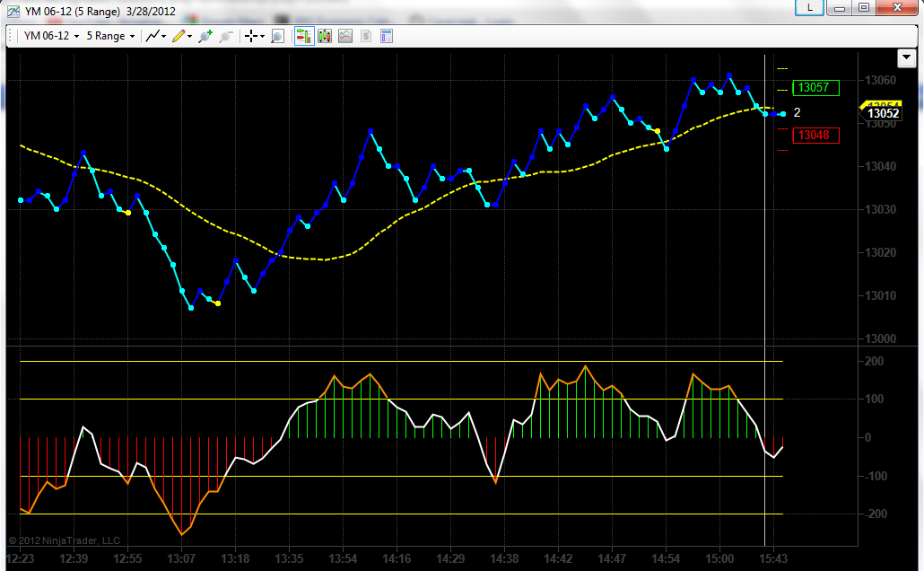Open the chart properties icon
Viewport: 924px width, 571px height.
387,36
